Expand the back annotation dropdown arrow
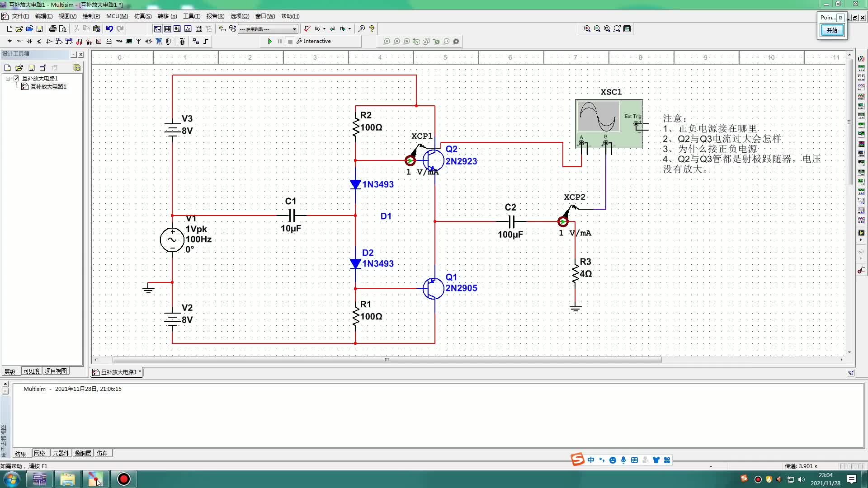Image resolution: width=868 pixels, height=488 pixels. coord(324,28)
